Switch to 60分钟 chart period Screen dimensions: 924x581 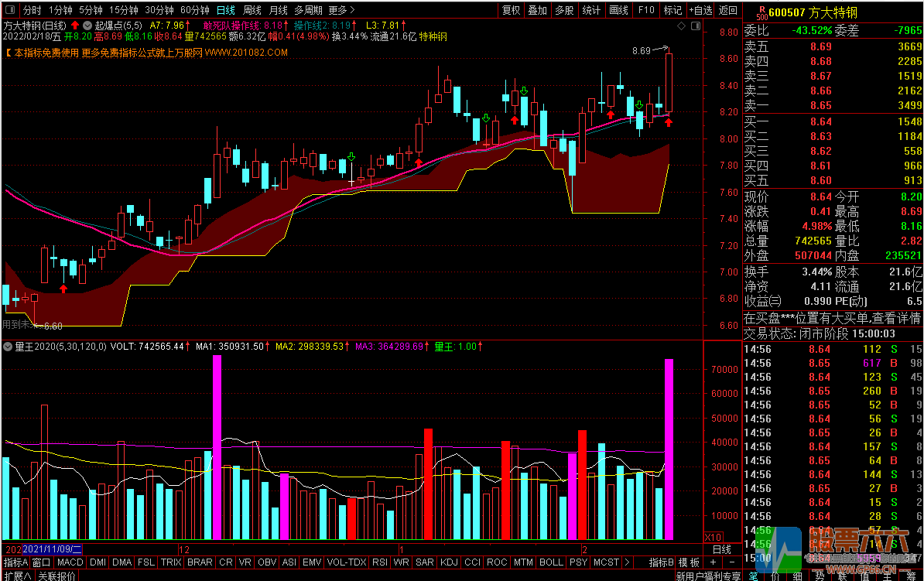point(195,10)
